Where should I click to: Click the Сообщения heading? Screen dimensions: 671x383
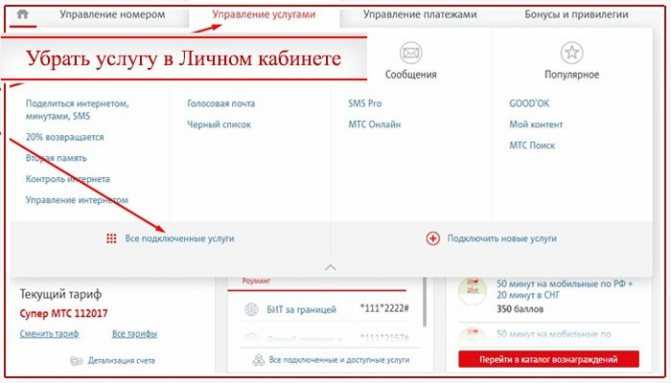411,74
